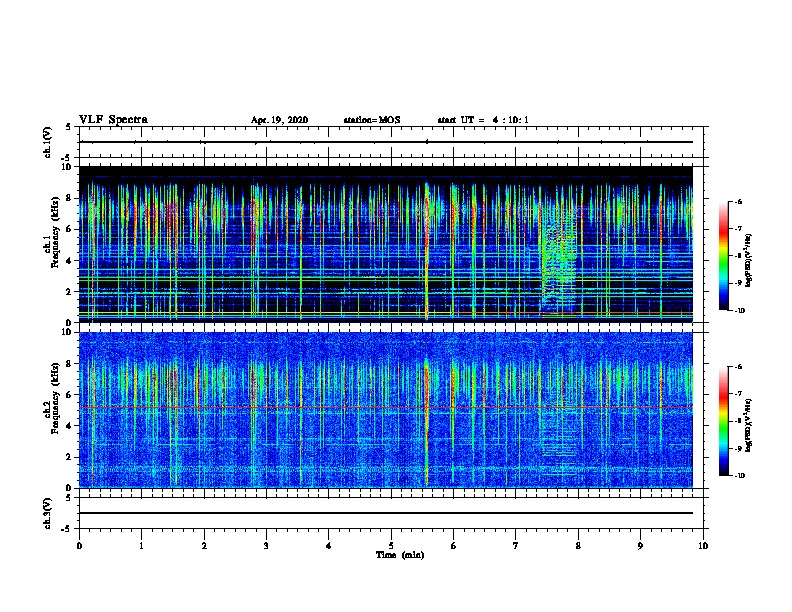This screenshot has width=792, height=612.
Task: Click the 'station=MOS' label
Action: click(x=372, y=120)
